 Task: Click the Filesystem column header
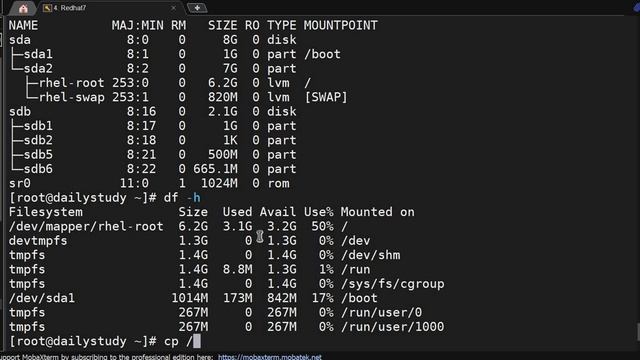(45, 212)
